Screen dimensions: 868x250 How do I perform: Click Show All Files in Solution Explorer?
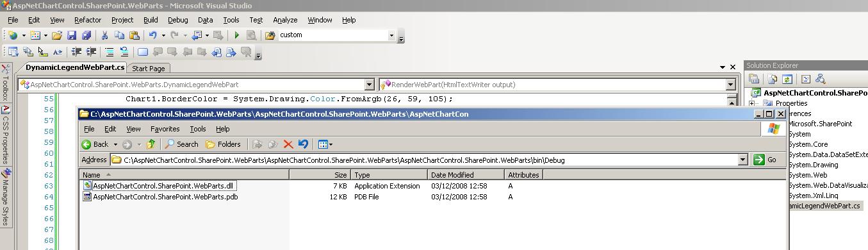773,79
